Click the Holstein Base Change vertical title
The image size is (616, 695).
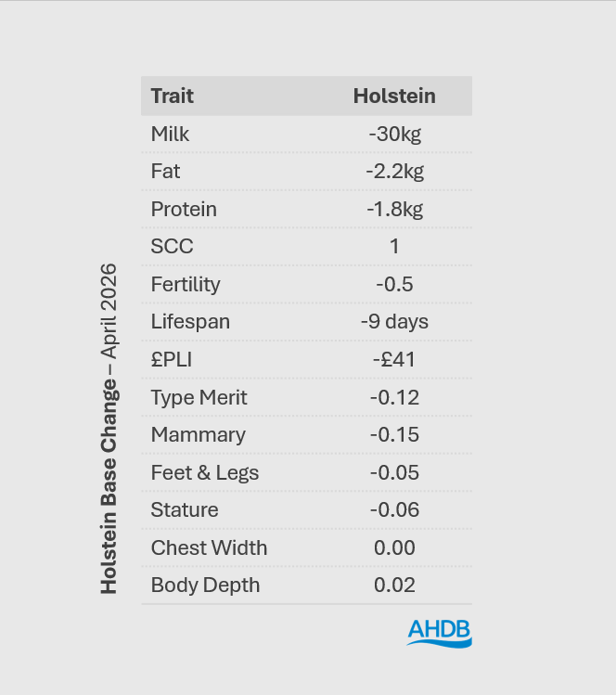[109, 429]
